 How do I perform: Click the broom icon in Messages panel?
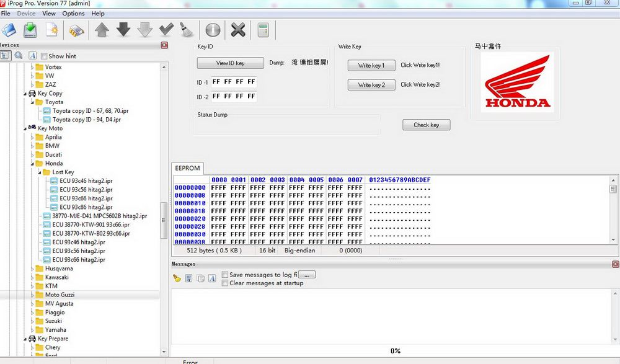[x=177, y=278]
